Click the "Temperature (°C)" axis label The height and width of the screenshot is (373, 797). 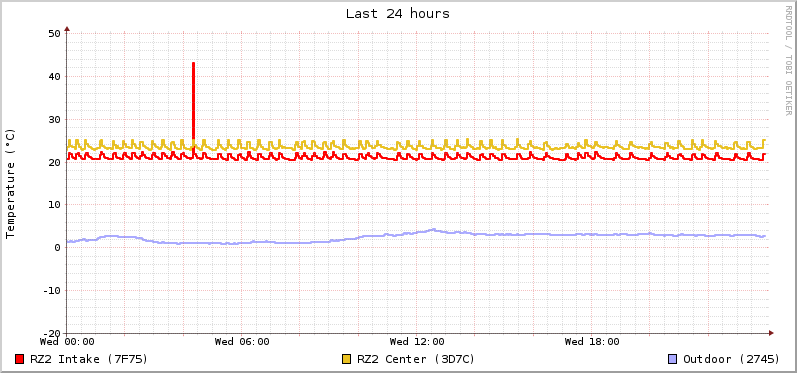point(11,183)
